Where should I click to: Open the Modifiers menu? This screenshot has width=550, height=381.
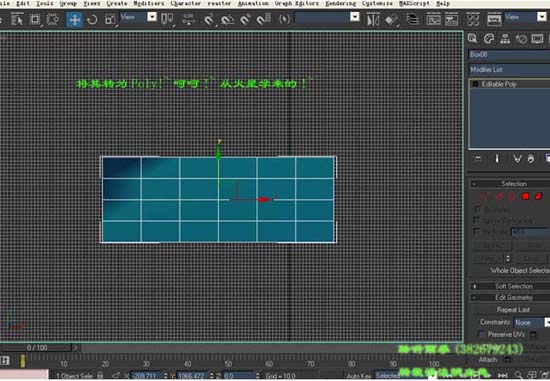click(149, 4)
